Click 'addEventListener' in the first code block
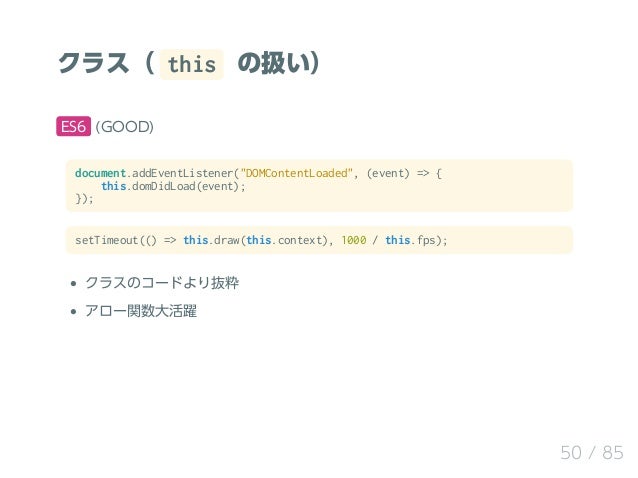 point(182,173)
